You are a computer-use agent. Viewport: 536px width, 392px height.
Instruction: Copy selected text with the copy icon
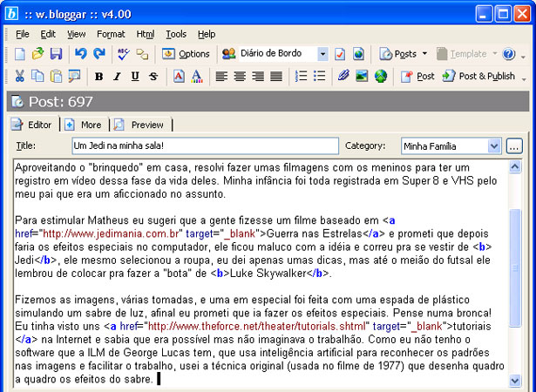click(x=37, y=76)
